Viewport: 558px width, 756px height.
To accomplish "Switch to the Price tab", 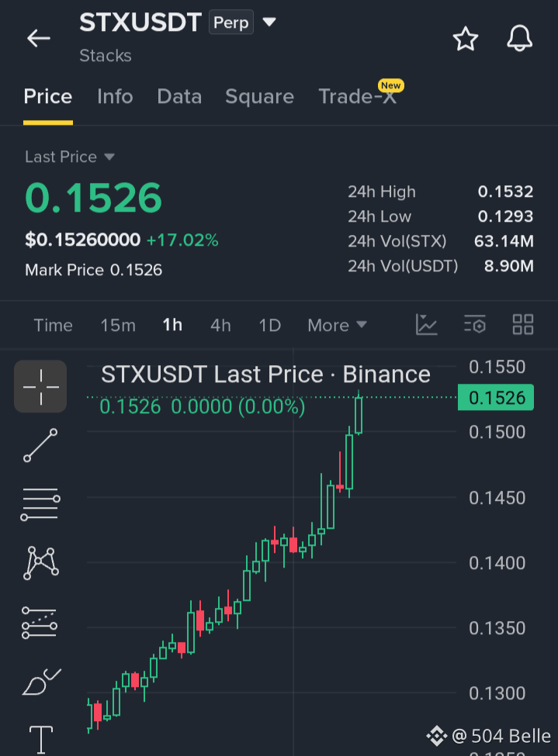I will point(48,96).
